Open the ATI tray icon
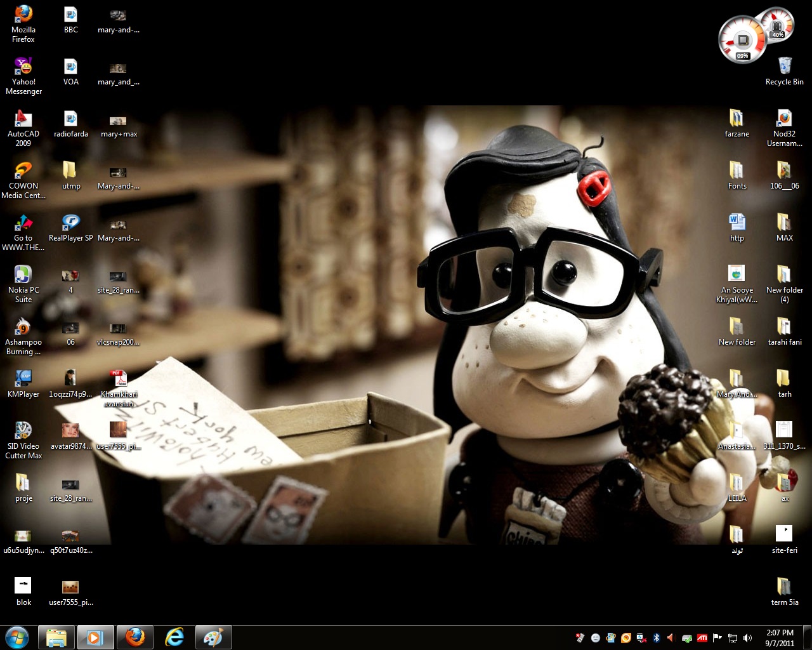Image resolution: width=812 pixels, height=650 pixels. (x=702, y=638)
